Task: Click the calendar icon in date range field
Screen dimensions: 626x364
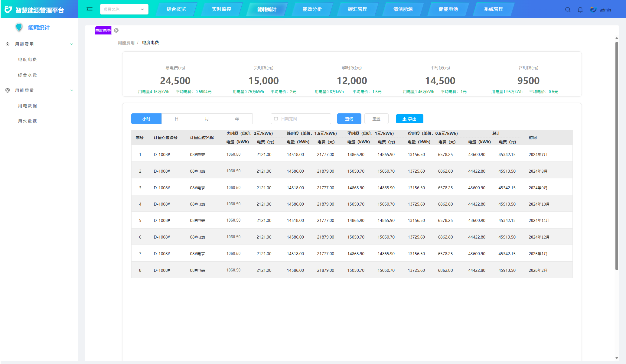Action: 276,119
